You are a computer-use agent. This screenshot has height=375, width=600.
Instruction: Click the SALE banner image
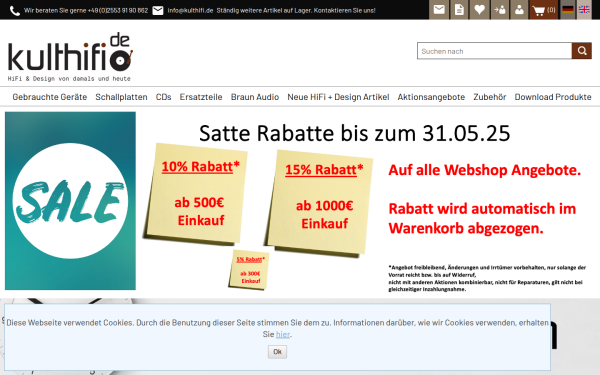coord(70,201)
